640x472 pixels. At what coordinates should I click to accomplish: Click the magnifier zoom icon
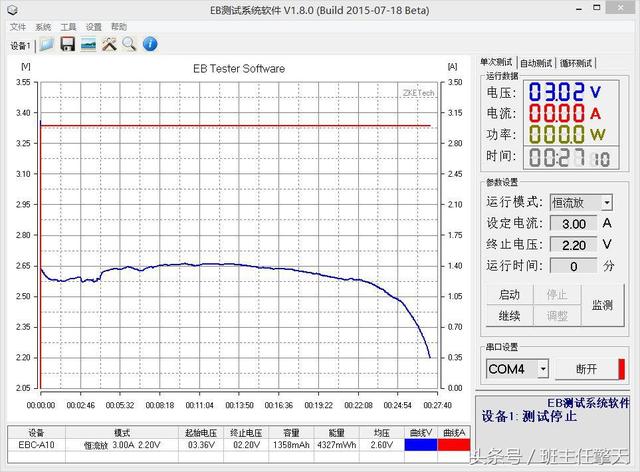point(129,44)
